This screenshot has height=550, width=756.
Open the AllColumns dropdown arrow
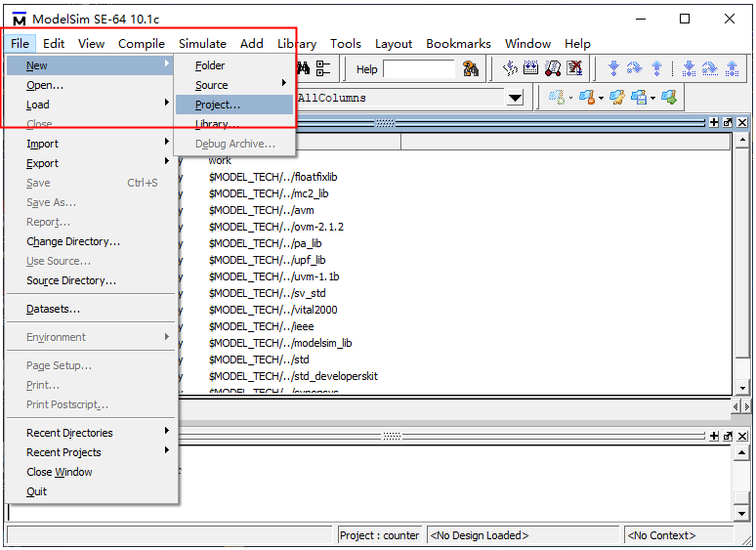click(x=515, y=98)
